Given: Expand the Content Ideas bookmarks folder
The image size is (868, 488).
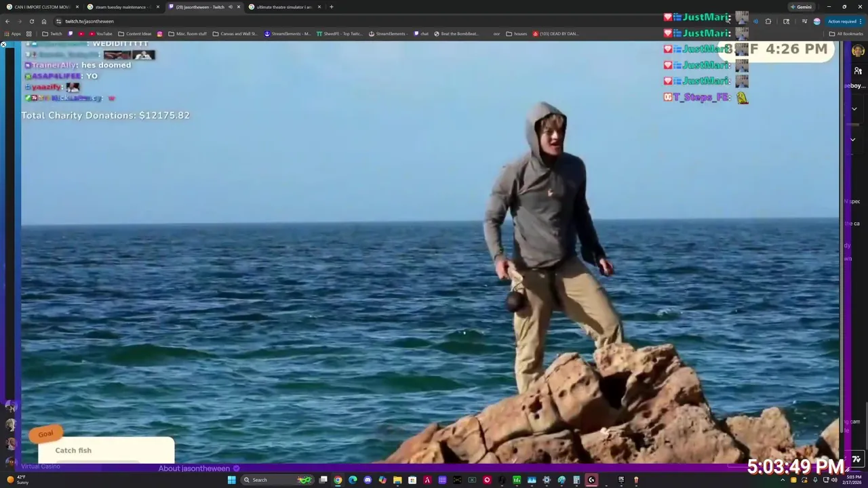Looking at the screenshot, I should [x=135, y=34].
